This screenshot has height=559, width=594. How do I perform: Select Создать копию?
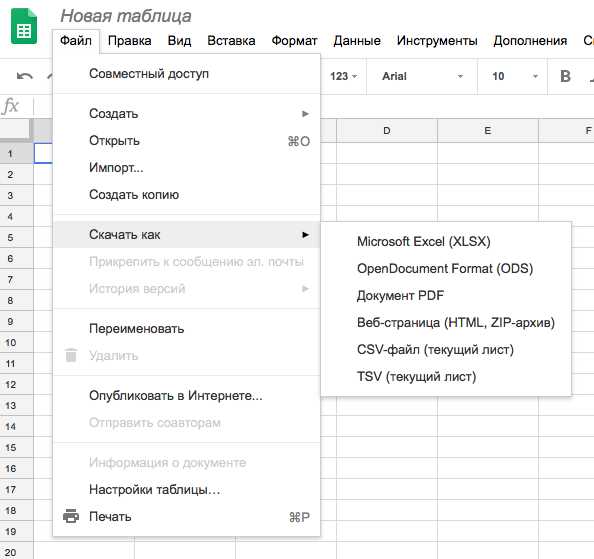click(x=186, y=195)
